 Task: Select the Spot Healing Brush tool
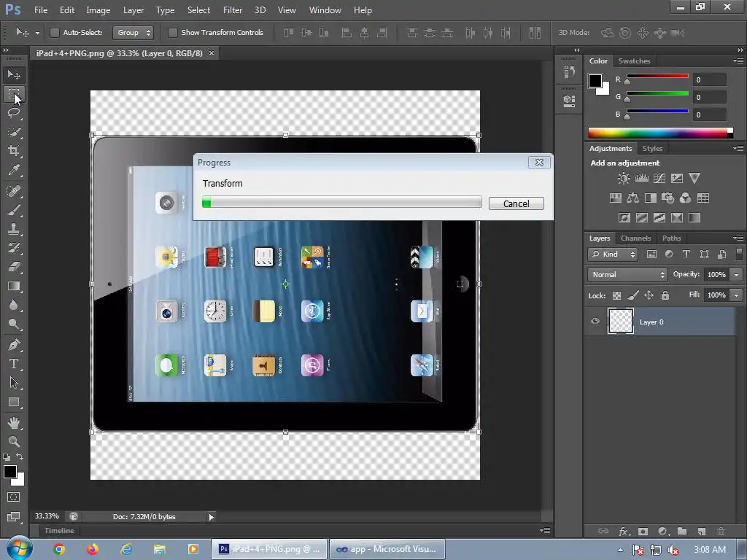pyautogui.click(x=14, y=191)
